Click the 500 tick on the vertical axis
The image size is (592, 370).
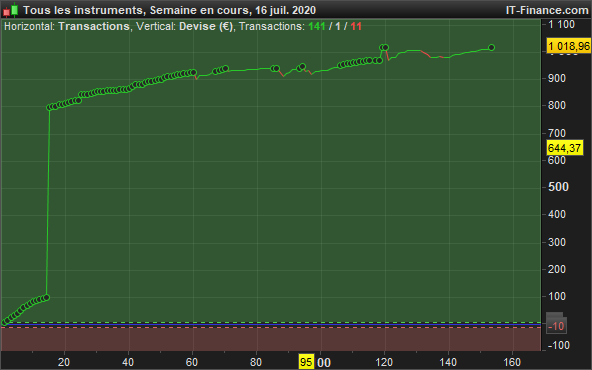(558, 187)
